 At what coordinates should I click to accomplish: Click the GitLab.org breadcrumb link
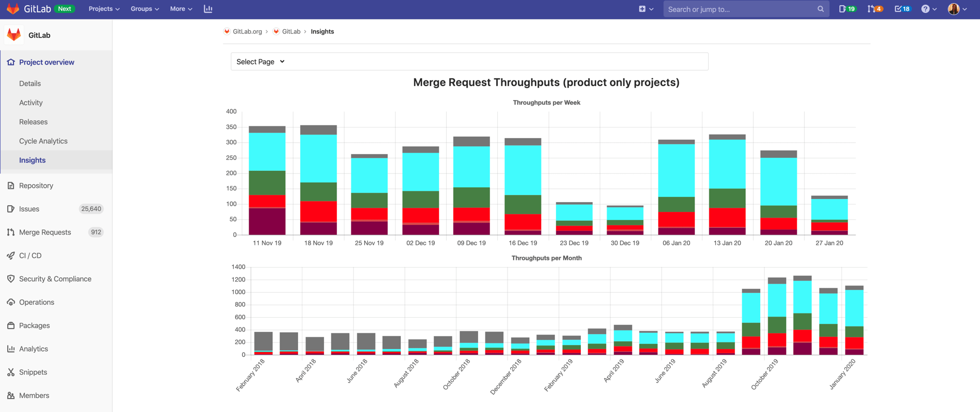[x=247, y=31]
